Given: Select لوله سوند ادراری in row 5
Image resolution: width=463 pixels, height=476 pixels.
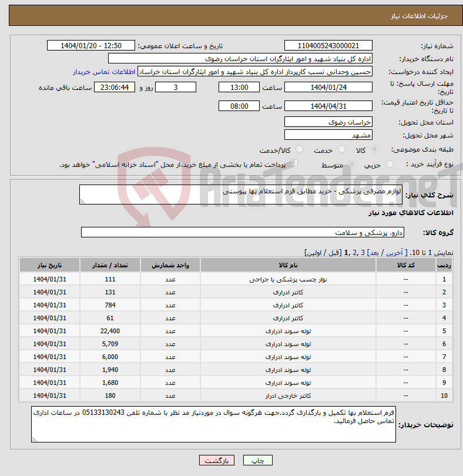Looking at the screenshot, I should tap(288, 331).
